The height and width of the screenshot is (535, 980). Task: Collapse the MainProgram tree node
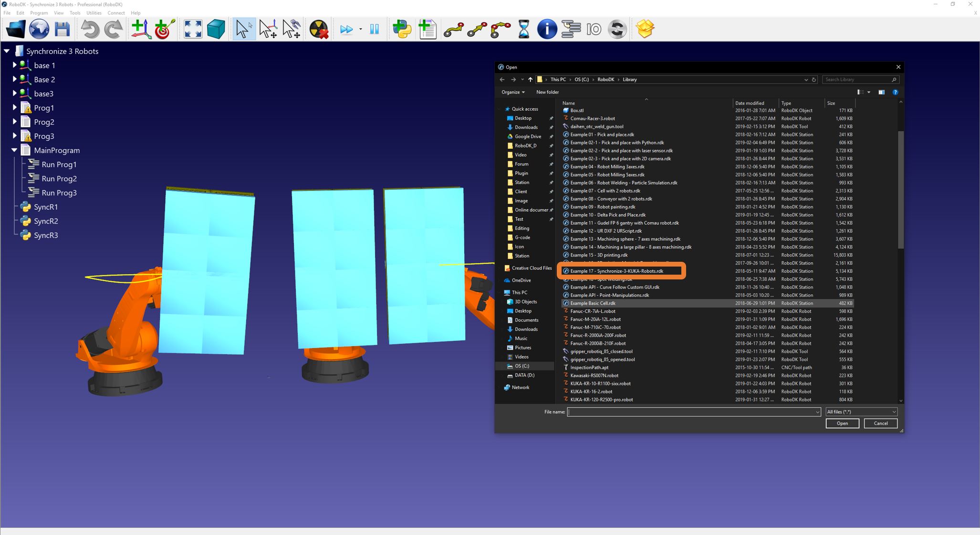(14, 150)
